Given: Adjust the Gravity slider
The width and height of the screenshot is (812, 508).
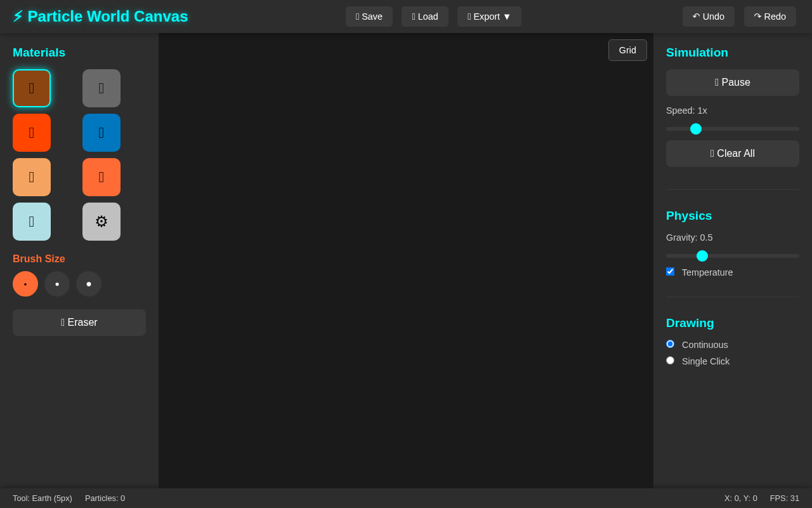Looking at the screenshot, I should (702, 256).
